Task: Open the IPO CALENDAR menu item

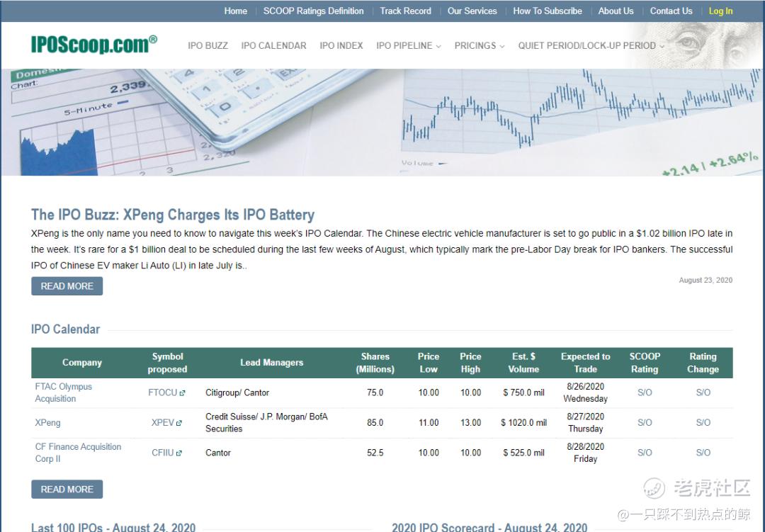Action: [273, 46]
